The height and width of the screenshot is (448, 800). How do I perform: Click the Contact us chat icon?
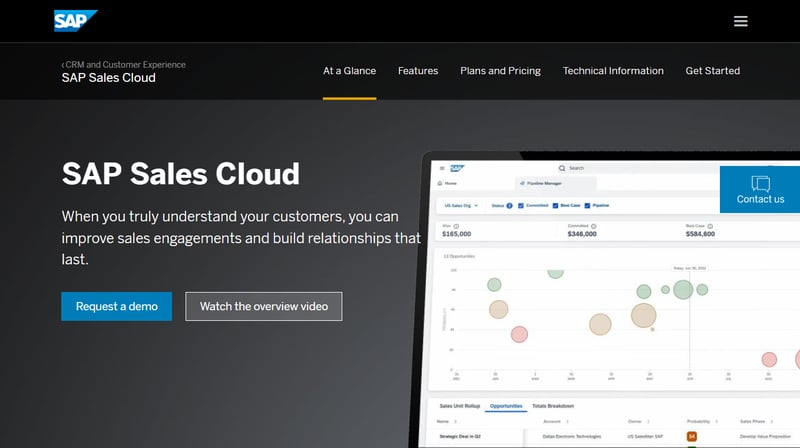760,183
